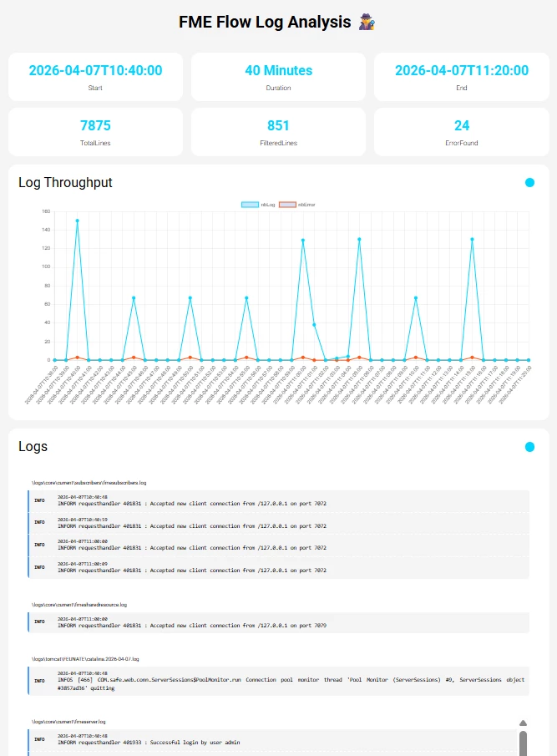Click the nbLog peak at 10:40 near 150
Screen dimensions: 557x756
77,221
